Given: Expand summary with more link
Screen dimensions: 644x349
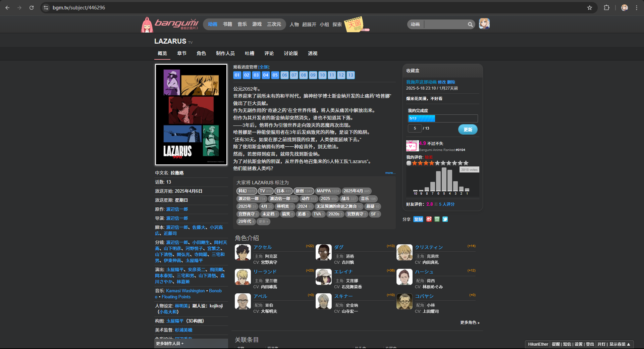Looking at the screenshot, I should pyautogui.click(x=390, y=173).
